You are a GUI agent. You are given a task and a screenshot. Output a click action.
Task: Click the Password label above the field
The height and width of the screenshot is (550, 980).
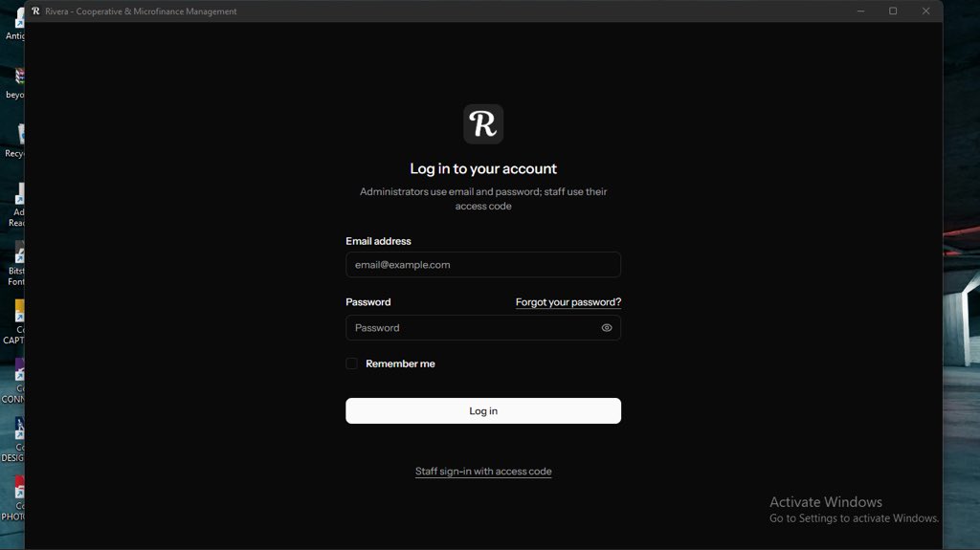click(x=368, y=302)
